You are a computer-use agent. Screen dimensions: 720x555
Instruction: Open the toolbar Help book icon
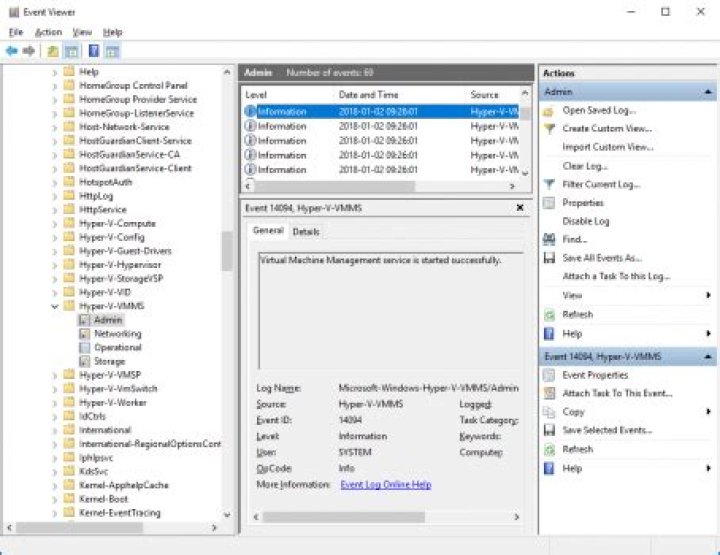[x=94, y=51]
